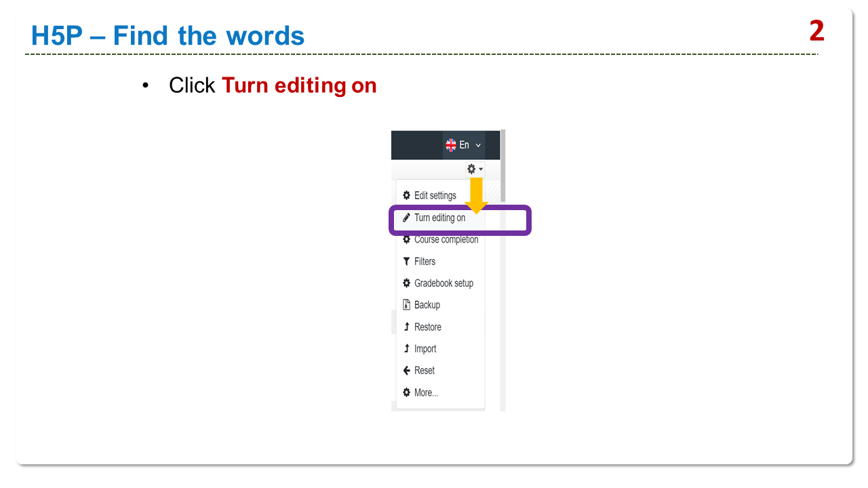This screenshot has width=868, height=488.
Task: Click the left arrow icon beside Reset
Action: 406,371
